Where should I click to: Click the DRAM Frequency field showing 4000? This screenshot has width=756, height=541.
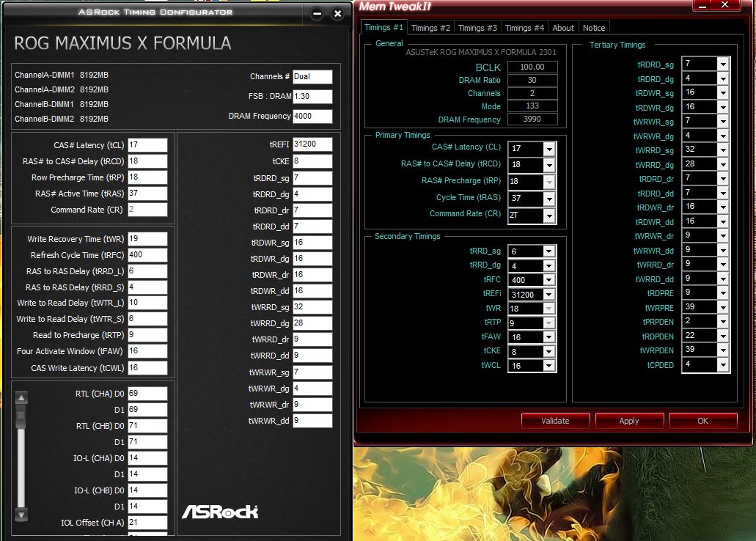tap(312, 117)
